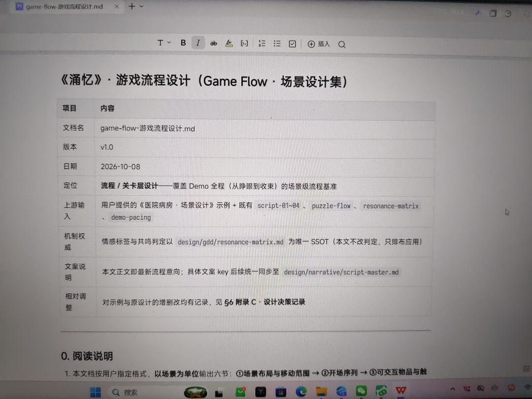Open the 插入 insert menu
The width and height of the screenshot is (532, 399).
(319, 44)
